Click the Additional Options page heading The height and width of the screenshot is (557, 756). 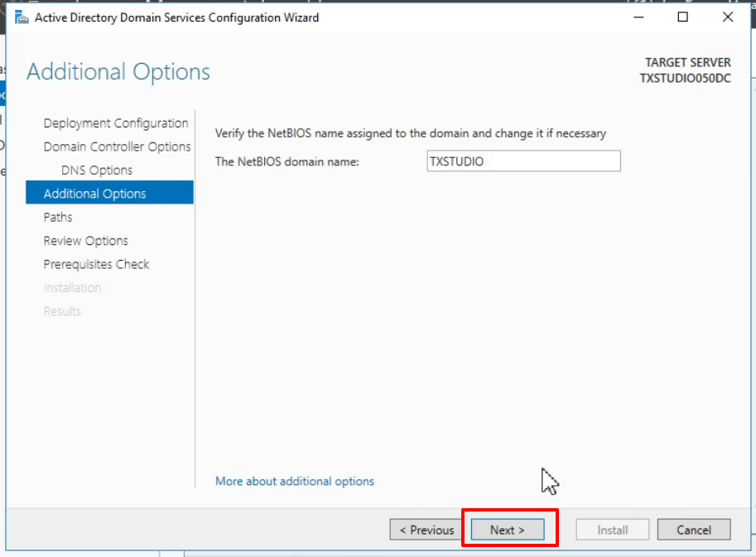(118, 72)
